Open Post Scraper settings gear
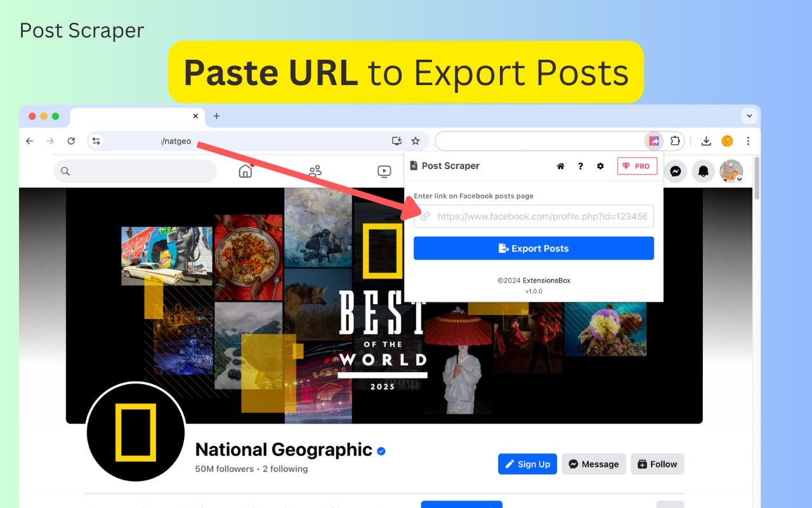 pos(601,166)
